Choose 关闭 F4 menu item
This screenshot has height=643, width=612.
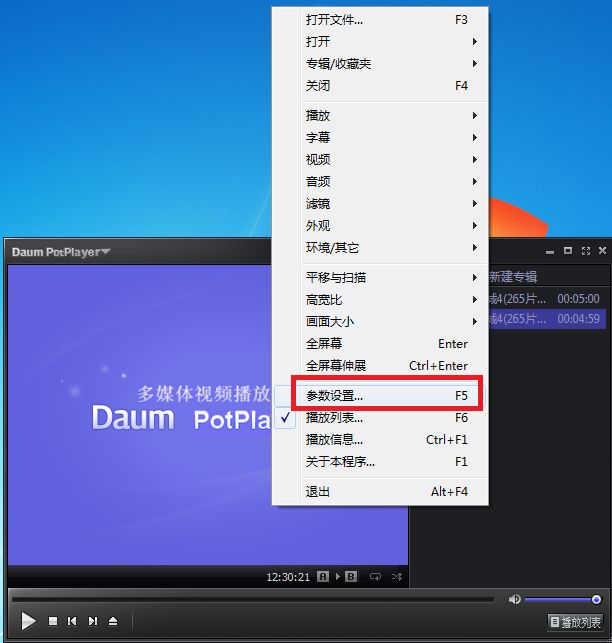pyautogui.click(x=380, y=86)
